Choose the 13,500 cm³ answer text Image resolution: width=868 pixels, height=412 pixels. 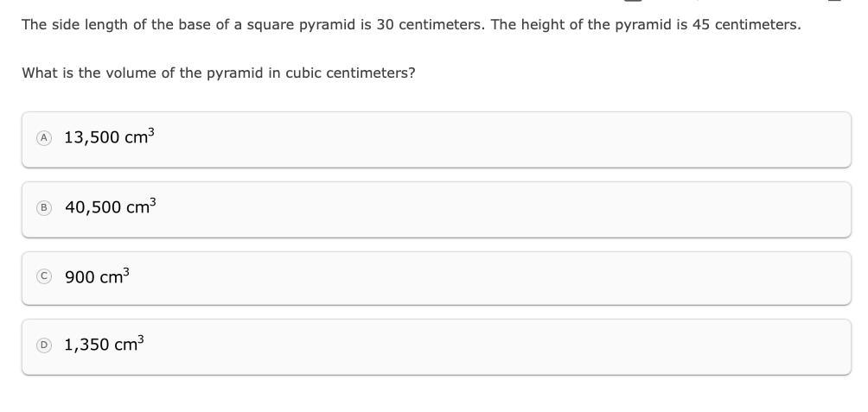pyautogui.click(x=109, y=137)
